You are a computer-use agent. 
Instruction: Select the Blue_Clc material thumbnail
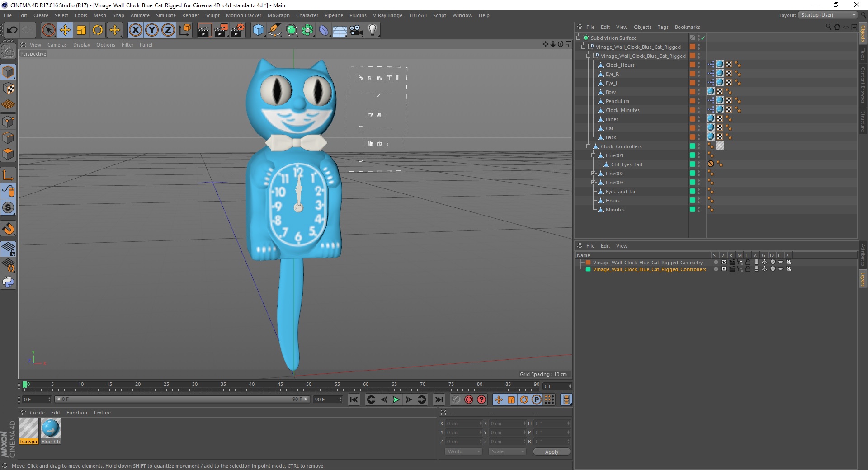point(51,432)
